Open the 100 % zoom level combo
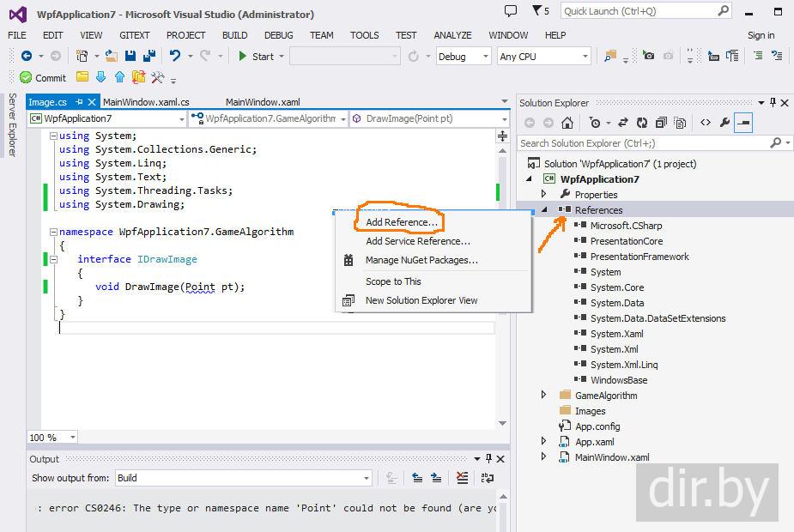This screenshot has width=794, height=532. pos(52,438)
